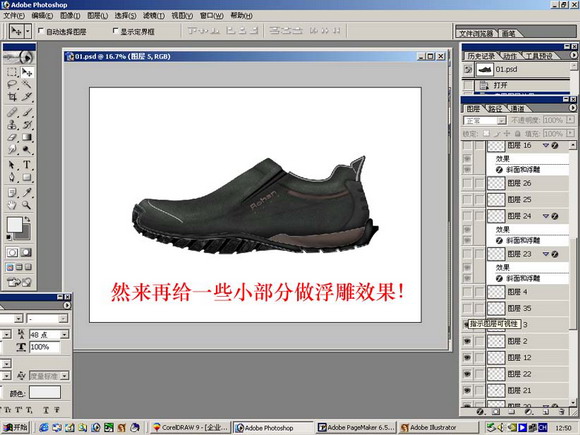This screenshot has height=435, width=580.
Task: Select the Brush tool
Action: pos(27,111)
